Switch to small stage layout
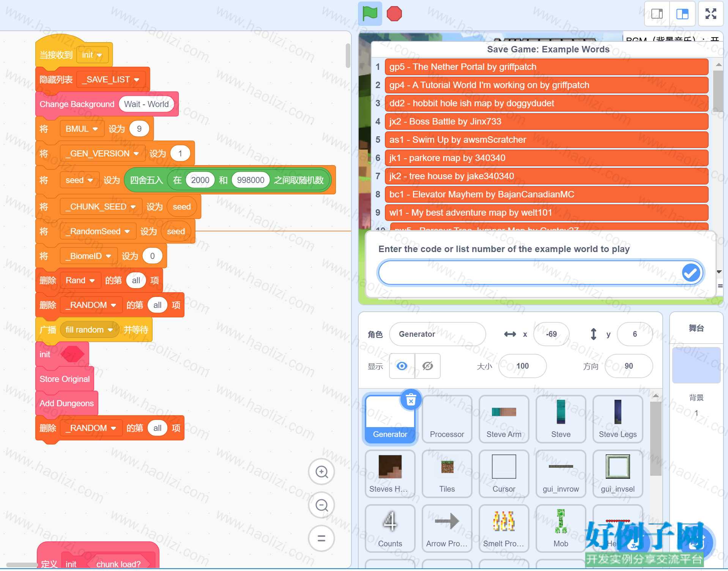The width and height of the screenshot is (728, 571). point(657,14)
